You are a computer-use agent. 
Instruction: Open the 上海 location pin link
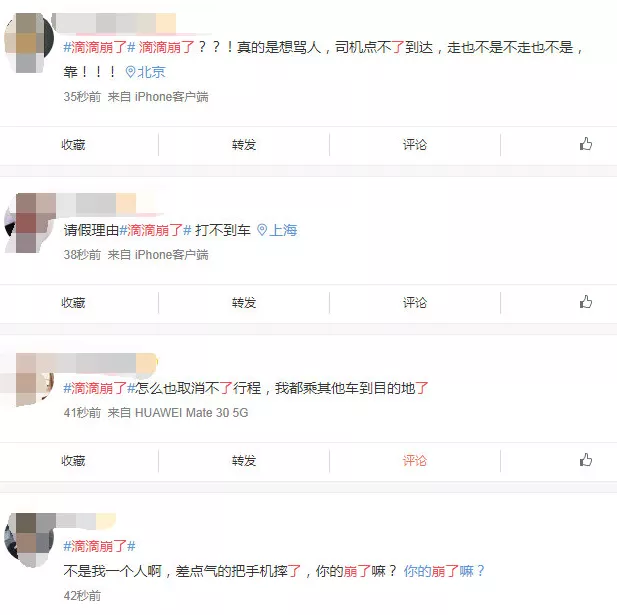277,230
